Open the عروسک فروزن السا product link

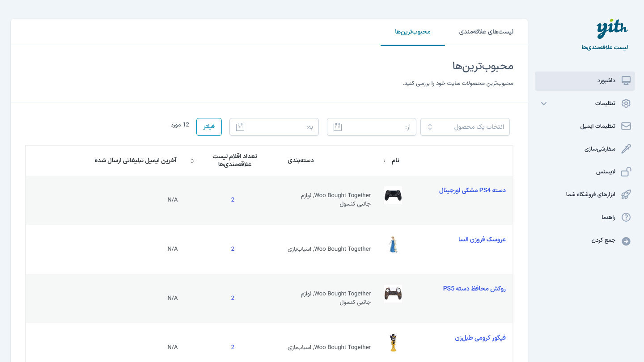(x=482, y=240)
